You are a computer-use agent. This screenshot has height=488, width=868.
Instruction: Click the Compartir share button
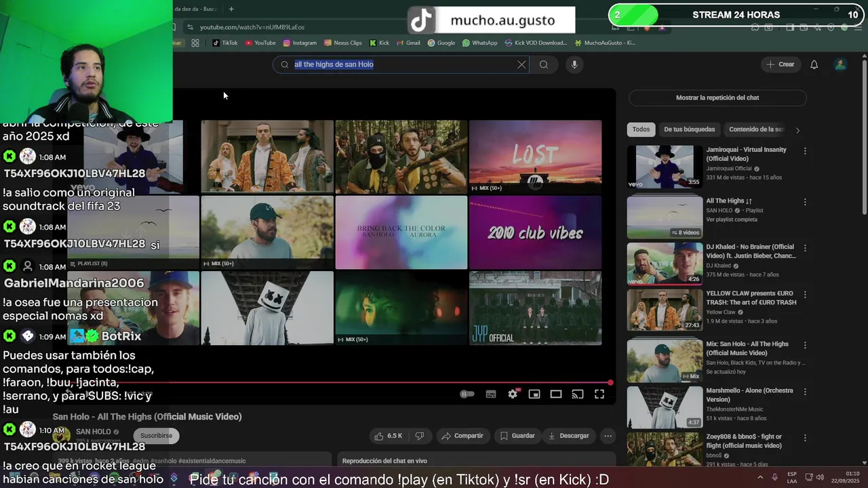pos(462,436)
